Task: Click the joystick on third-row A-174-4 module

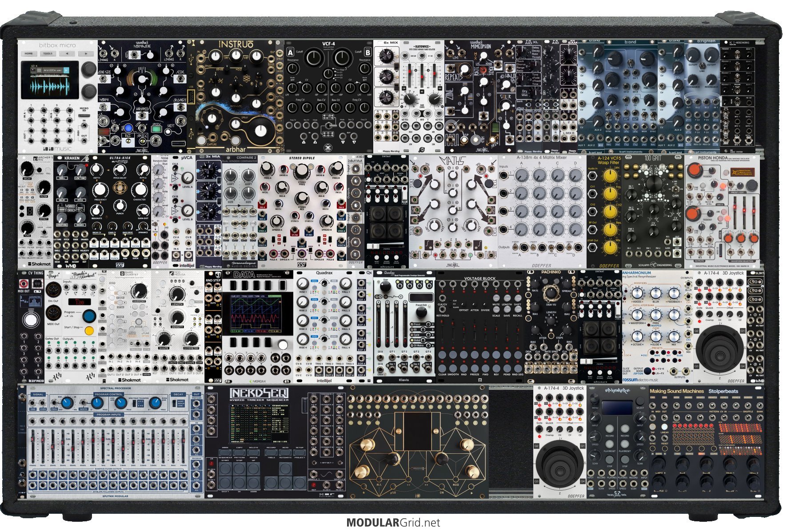Action: click(720, 348)
